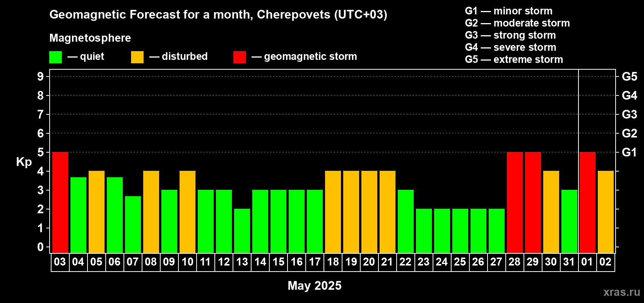
Task: Click date label 03 on the axis
Action: (x=60, y=262)
